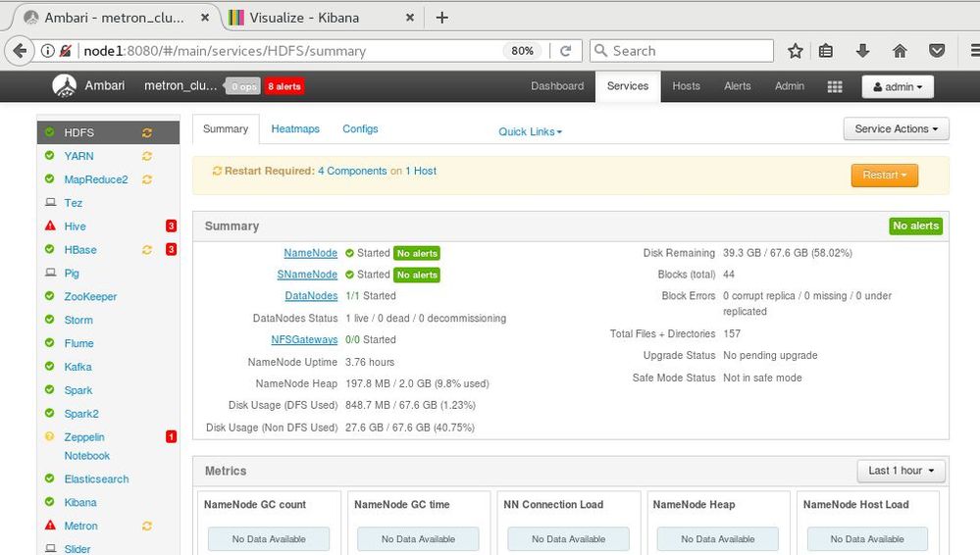Click the Ambari logo icon
Screen dimensions: 980x555
coord(64,85)
